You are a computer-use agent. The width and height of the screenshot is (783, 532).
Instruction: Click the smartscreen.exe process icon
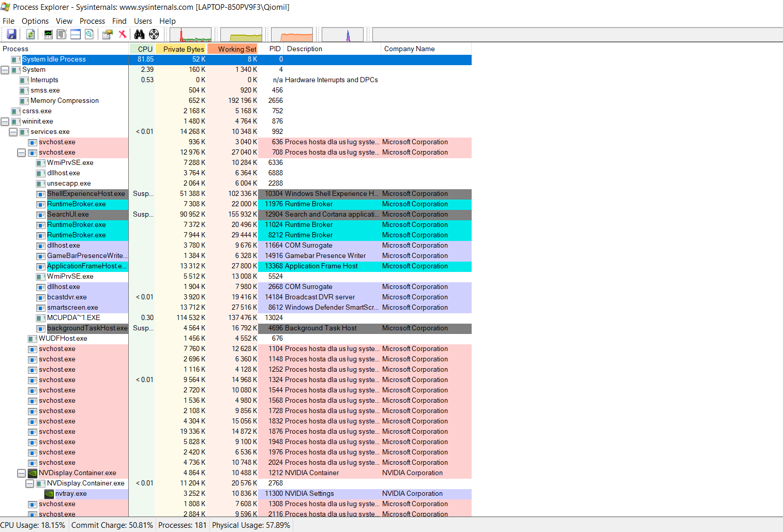pos(41,308)
